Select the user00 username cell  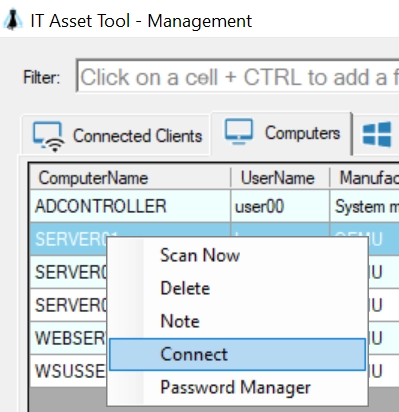[280, 206]
